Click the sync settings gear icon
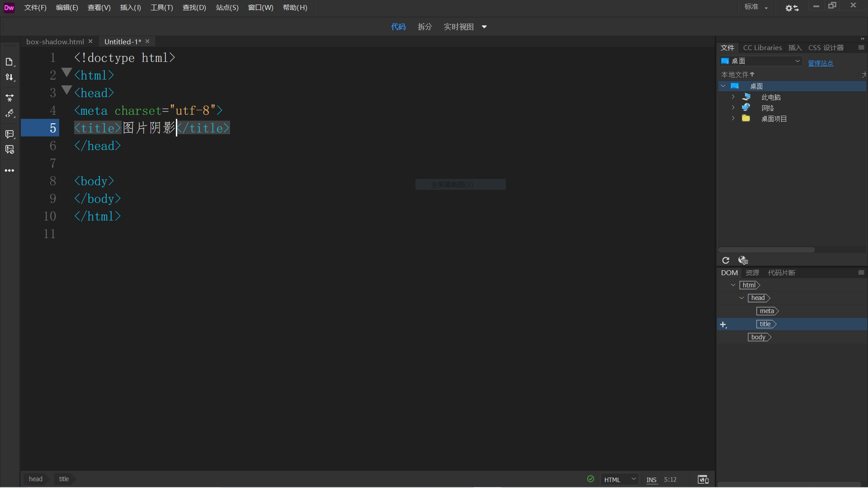This screenshot has width=868, height=488. pyautogui.click(x=792, y=8)
